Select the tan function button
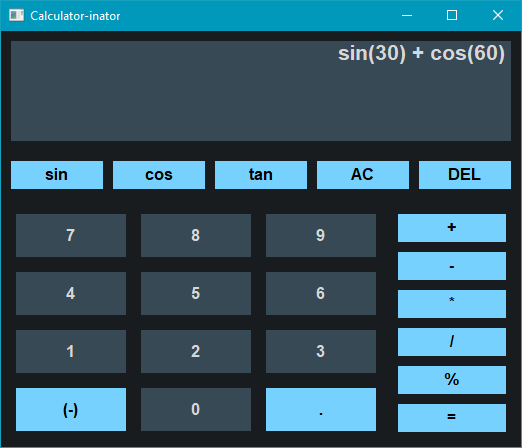The height and width of the screenshot is (448, 522). tap(261, 175)
